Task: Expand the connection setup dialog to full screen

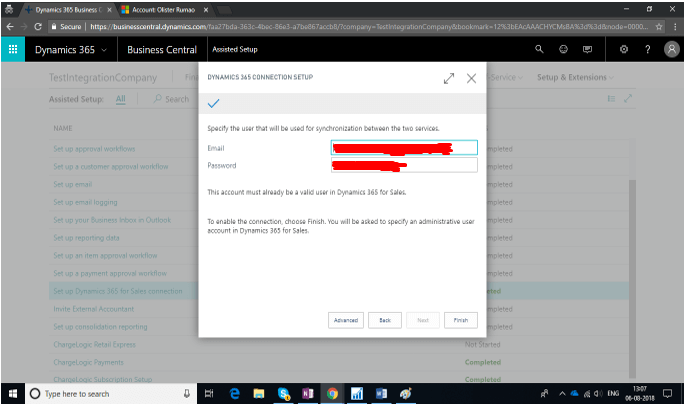Action: coord(449,78)
